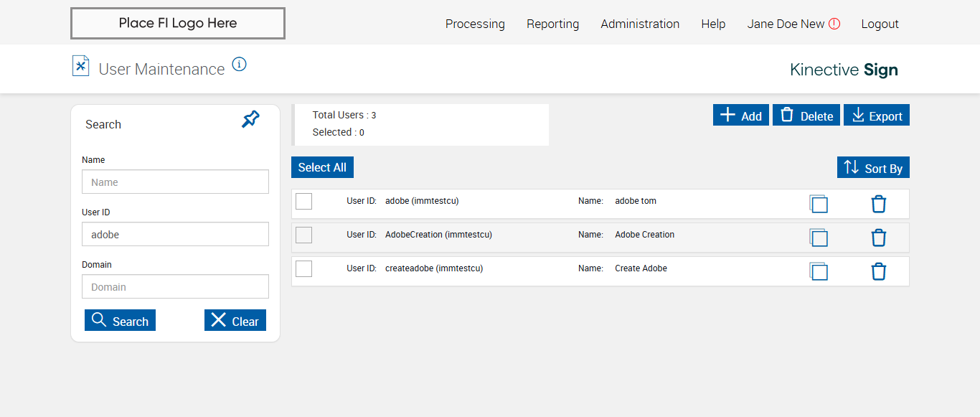Image resolution: width=980 pixels, height=417 pixels.
Task: Open the Reporting menu
Action: [552, 24]
